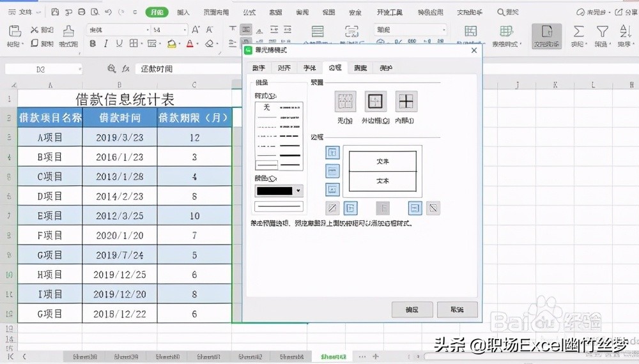Click the ribbon Borders grid icon

point(134,43)
